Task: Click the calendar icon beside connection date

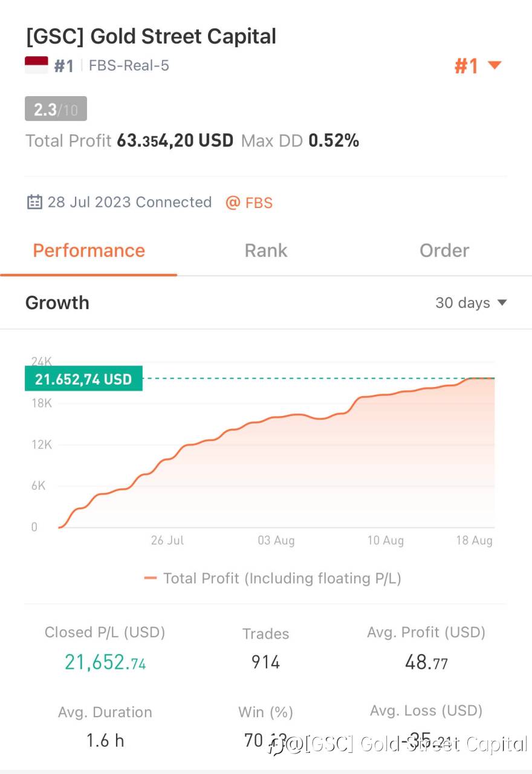Action: (x=34, y=202)
